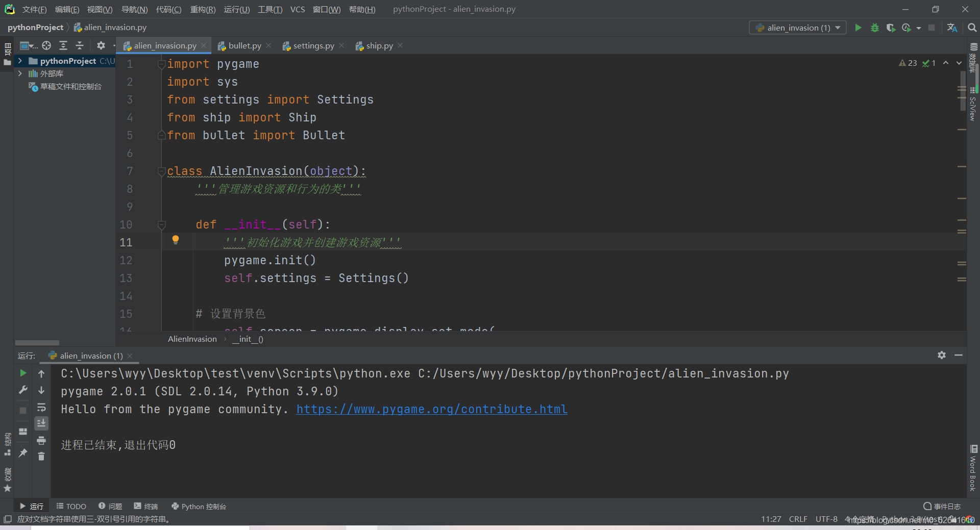Collapse all items in project panel

tap(80, 45)
